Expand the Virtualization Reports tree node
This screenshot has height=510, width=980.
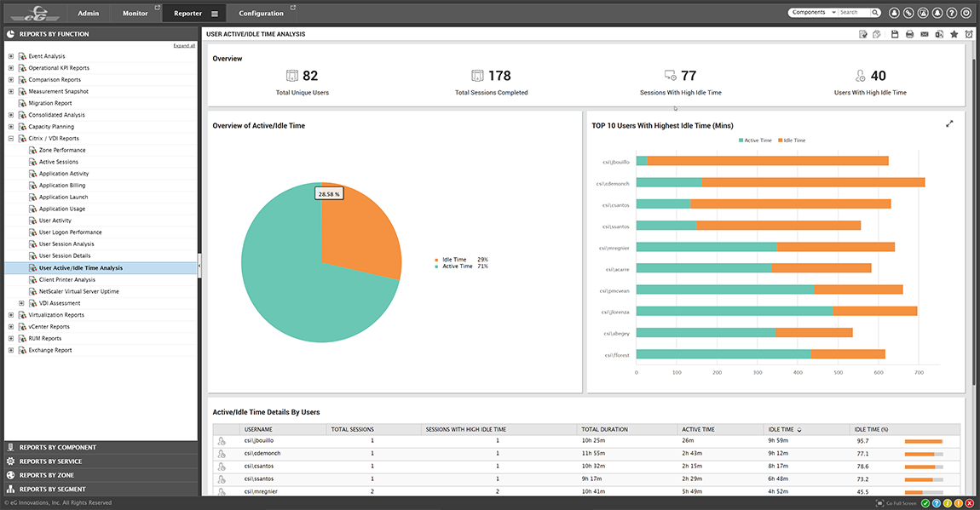tap(10, 314)
